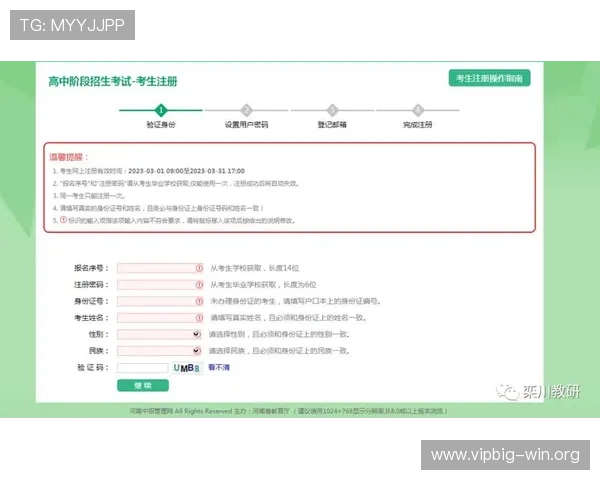
Task: Focus the 报名序号 input field
Action: pos(160,268)
